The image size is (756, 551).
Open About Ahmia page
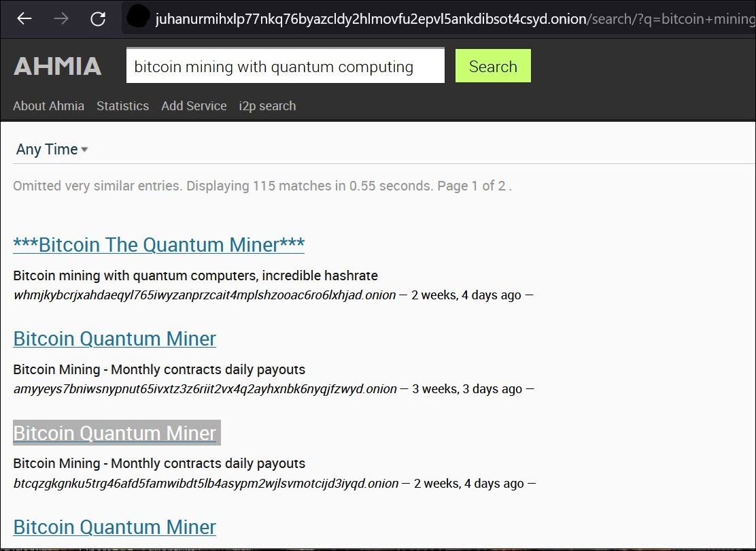pyautogui.click(x=48, y=105)
